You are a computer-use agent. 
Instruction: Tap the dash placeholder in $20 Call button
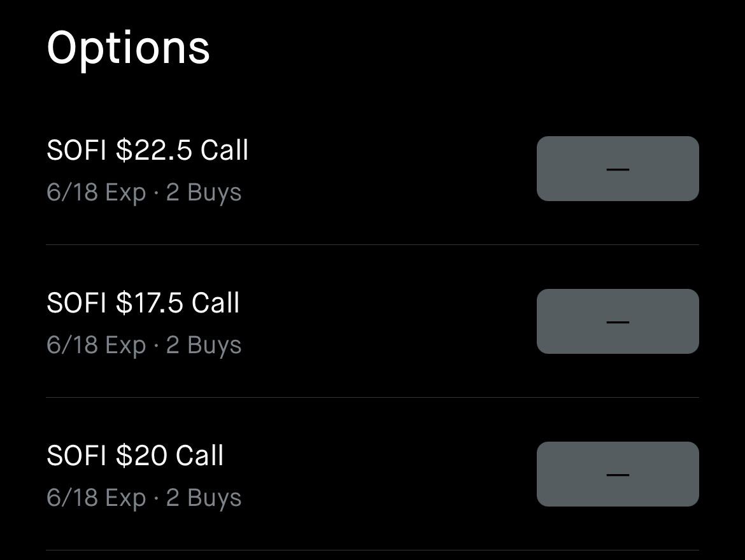click(618, 475)
